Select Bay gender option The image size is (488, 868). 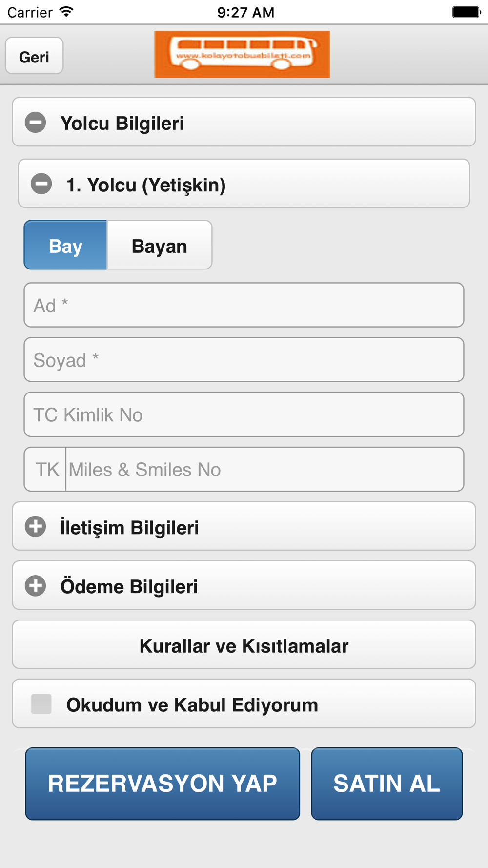pos(65,245)
